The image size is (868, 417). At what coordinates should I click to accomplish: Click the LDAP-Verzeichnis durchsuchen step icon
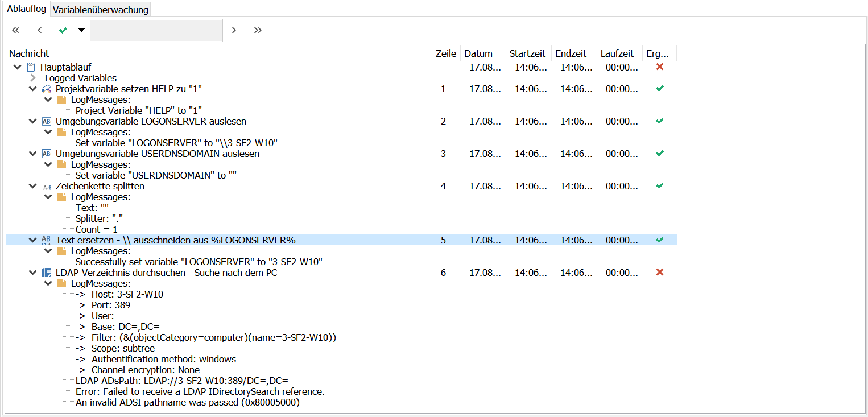click(x=46, y=273)
